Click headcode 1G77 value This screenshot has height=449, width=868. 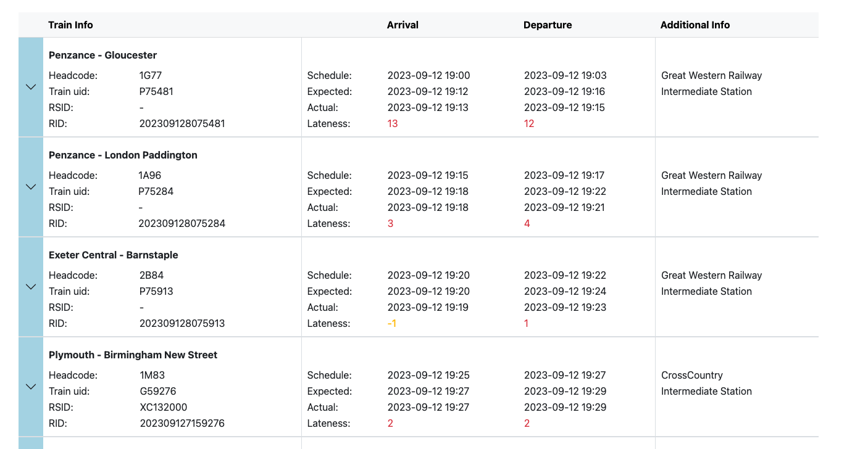pyautogui.click(x=151, y=76)
